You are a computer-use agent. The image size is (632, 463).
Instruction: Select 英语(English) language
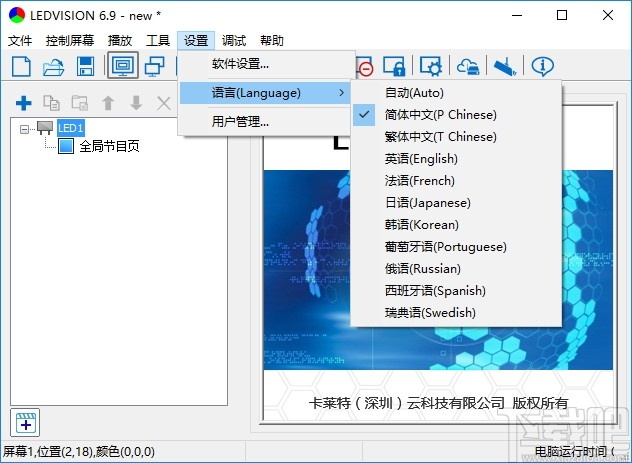point(456,159)
